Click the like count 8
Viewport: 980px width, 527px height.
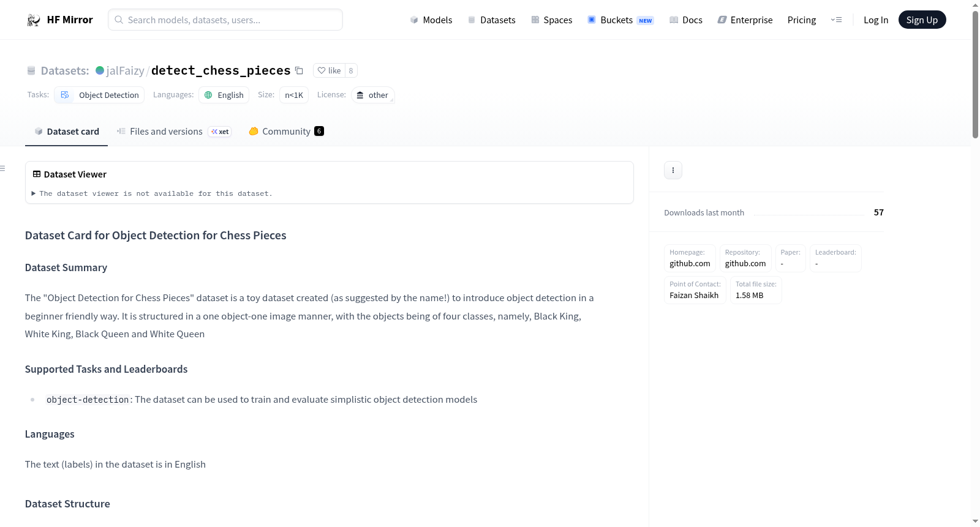(x=351, y=70)
